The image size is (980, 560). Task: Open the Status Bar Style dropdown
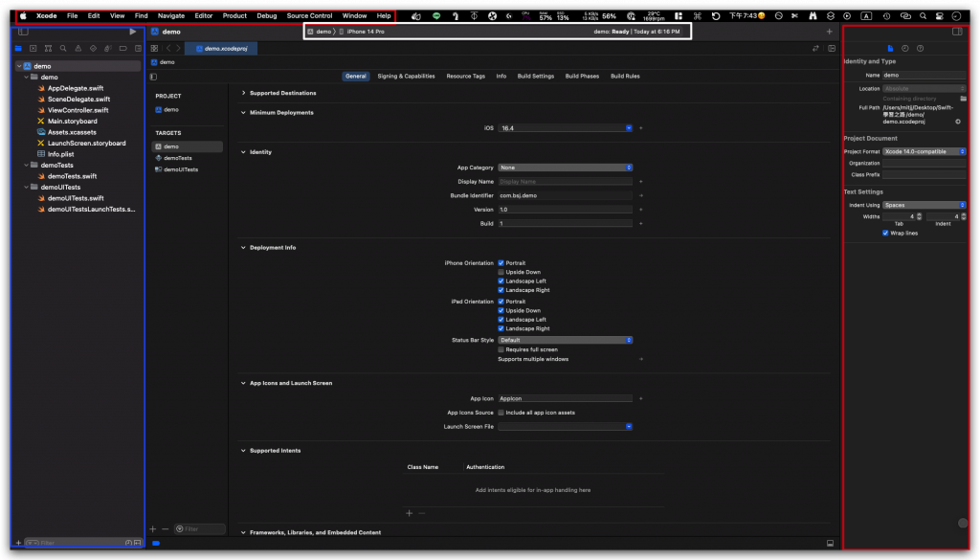(565, 340)
